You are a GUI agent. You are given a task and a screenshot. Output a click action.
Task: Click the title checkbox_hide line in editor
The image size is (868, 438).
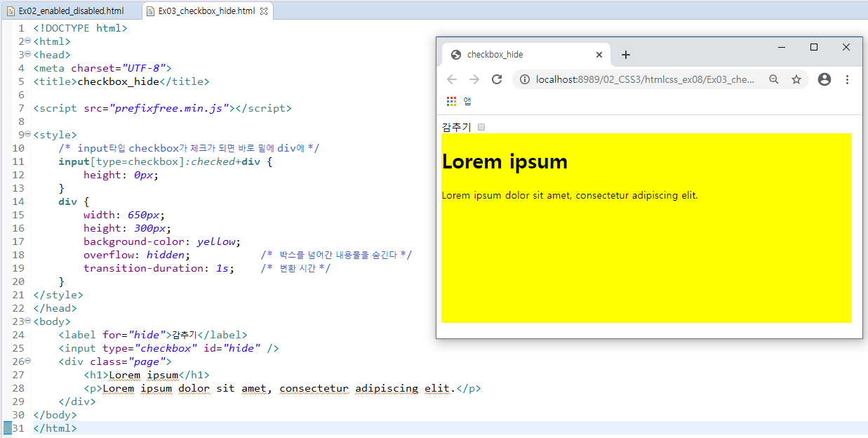pos(121,81)
